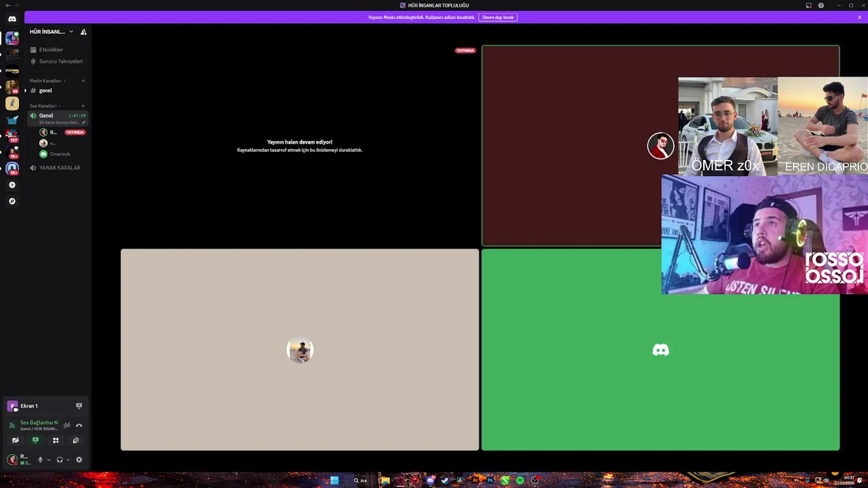Select the beige participant tile avatar

[300, 350]
